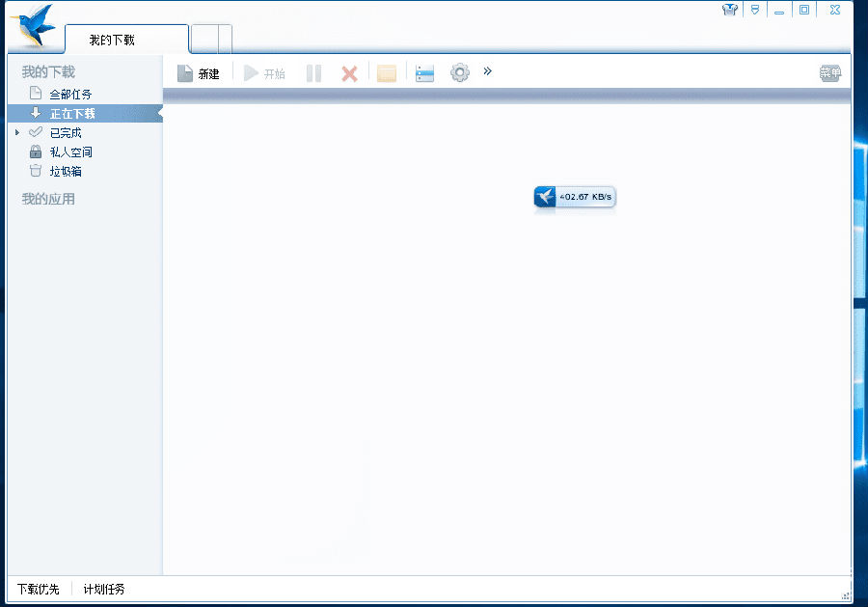The height and width of the screenshot is (607, 868).
Task: Open the 菜单 menu button
Action: point(829,72)
